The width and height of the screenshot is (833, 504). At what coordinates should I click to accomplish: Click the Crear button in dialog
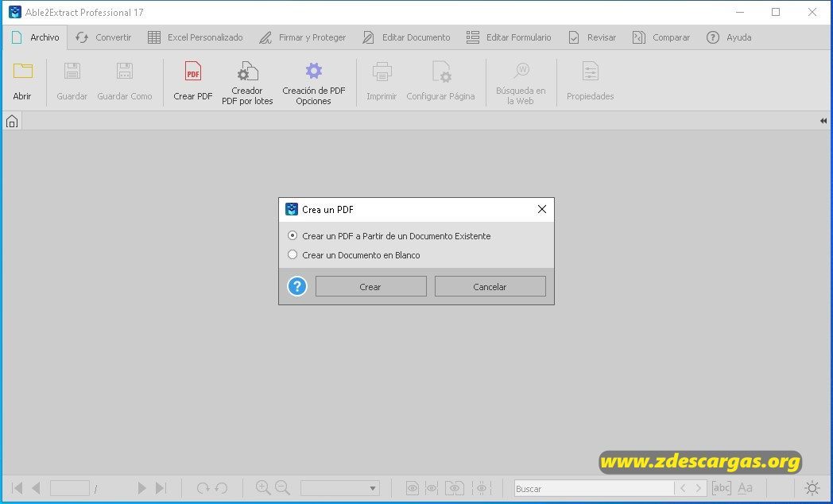371,286
